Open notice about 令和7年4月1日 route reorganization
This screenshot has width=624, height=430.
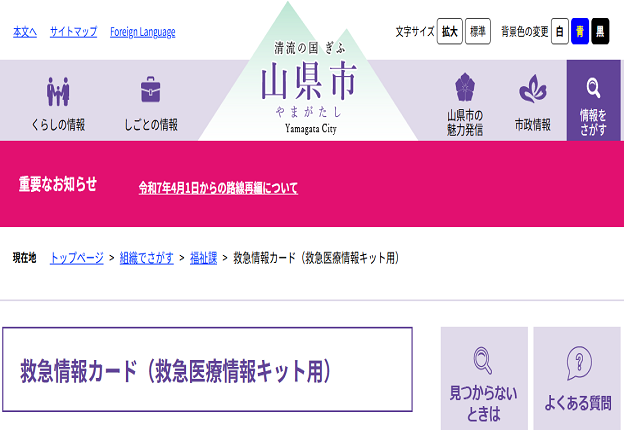(218, 188)
